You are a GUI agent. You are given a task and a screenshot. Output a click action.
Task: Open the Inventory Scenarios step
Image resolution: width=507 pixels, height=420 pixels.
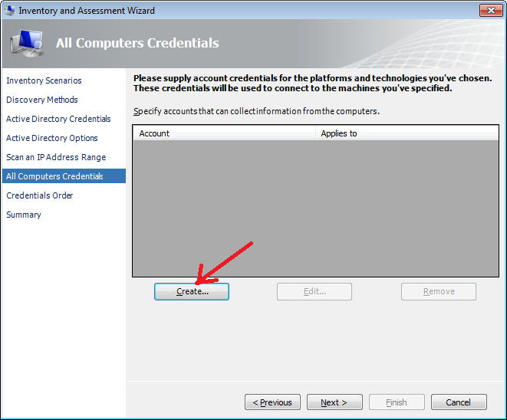pos(44,80)
